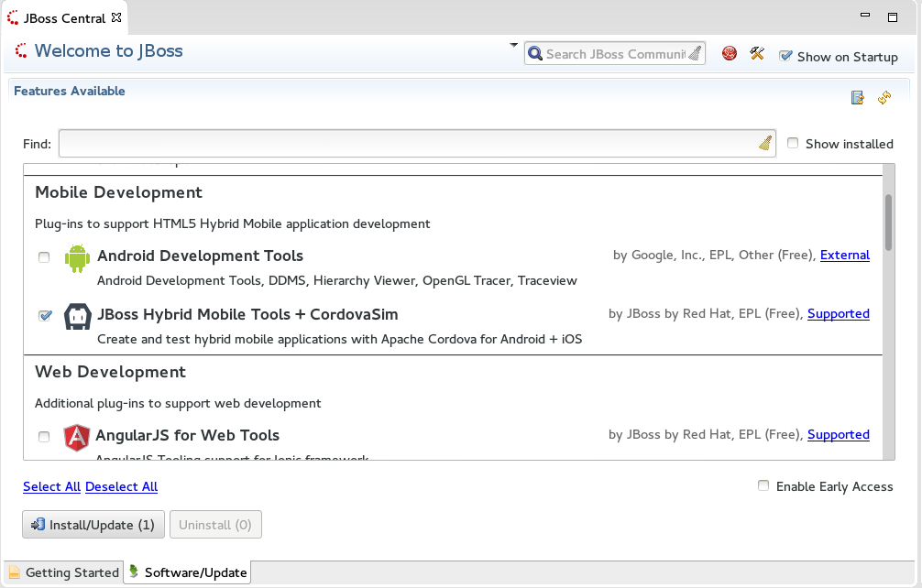This screenshot has height=588, width=922.
Task: Click the Android robot icon
Action: tap(77, 258)
